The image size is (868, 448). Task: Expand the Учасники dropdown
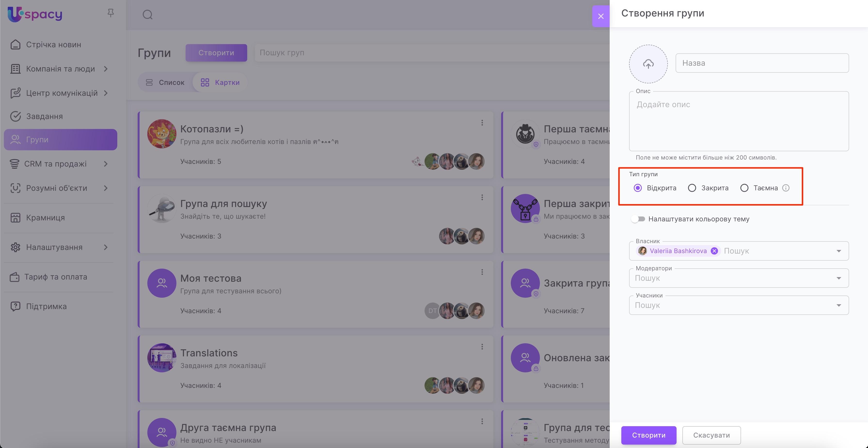tap(838, 305)
